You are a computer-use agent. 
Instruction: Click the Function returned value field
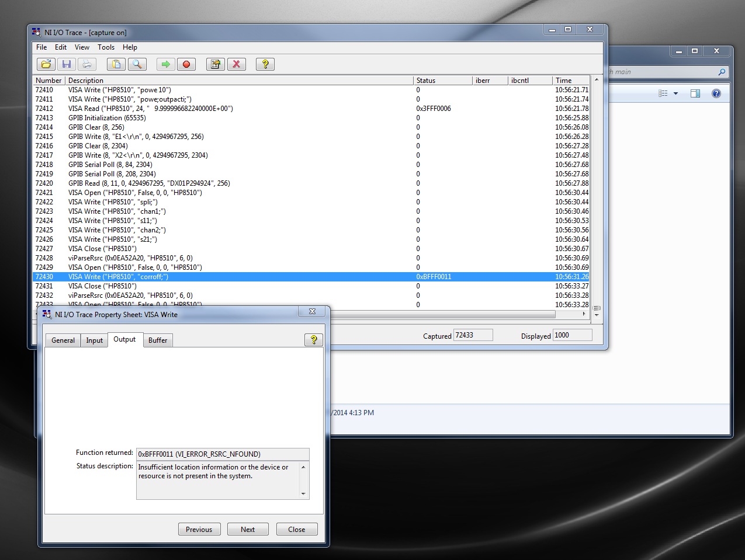tap(223, 454)
